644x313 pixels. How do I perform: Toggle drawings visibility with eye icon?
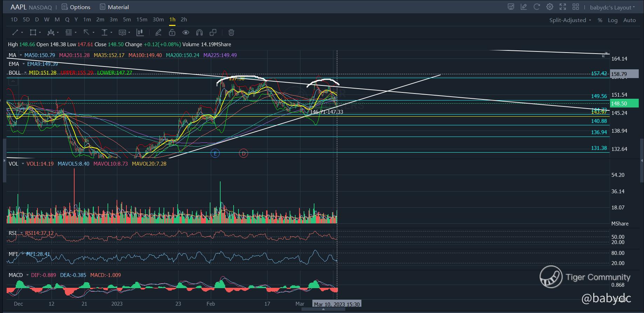tap(186, 33)
